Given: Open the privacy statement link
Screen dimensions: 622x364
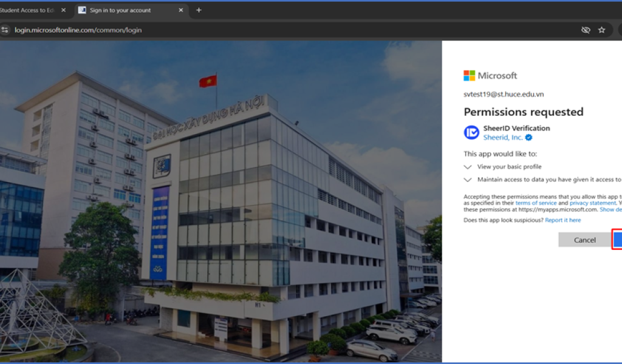Looking at the screenshot, I should [592, 203].
